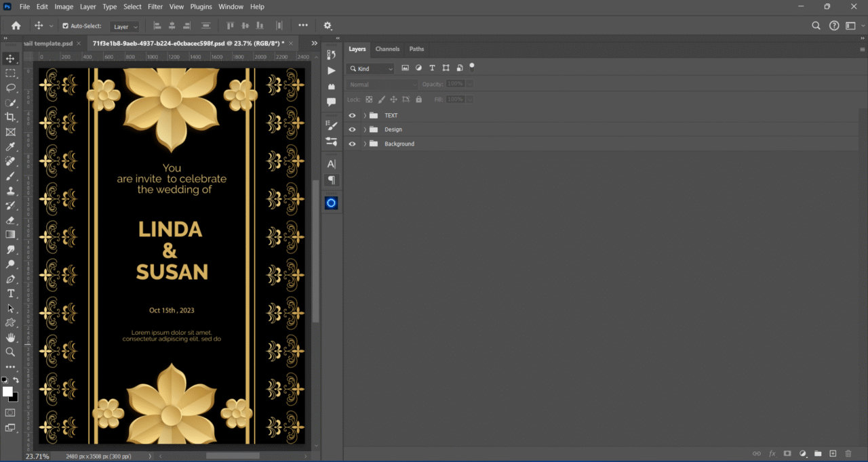The height and width of the screenshot is (462, 868).
Task: Hide the TEXT layer group
Action: coord(352,115)
